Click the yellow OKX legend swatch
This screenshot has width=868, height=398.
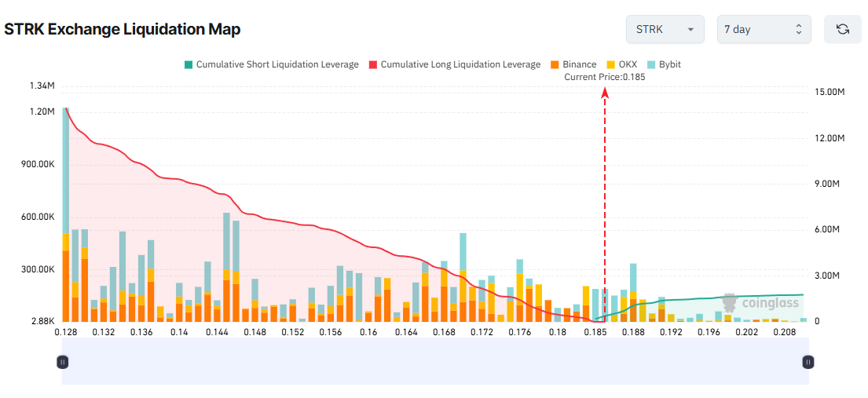(x=610, y=64)
